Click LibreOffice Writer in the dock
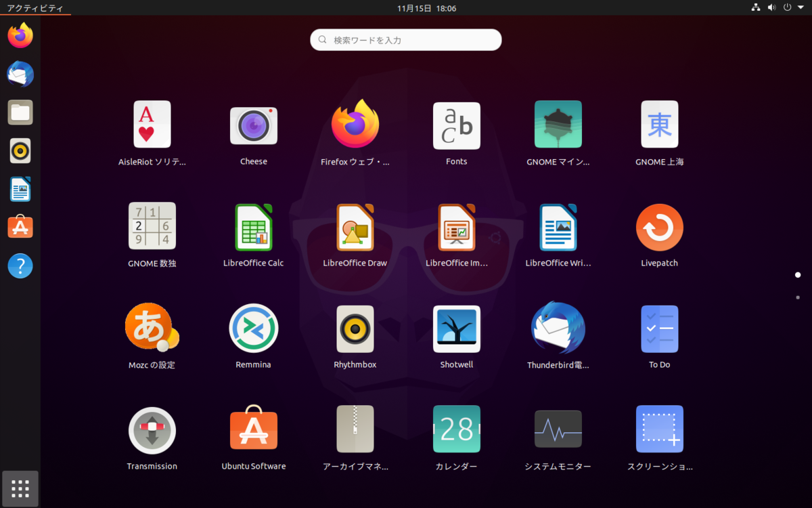 20,190
